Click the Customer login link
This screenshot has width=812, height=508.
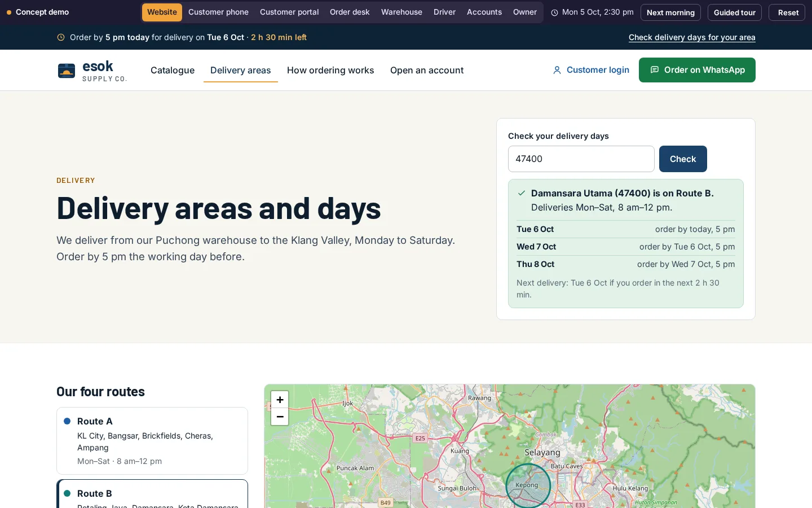point(591,70)
